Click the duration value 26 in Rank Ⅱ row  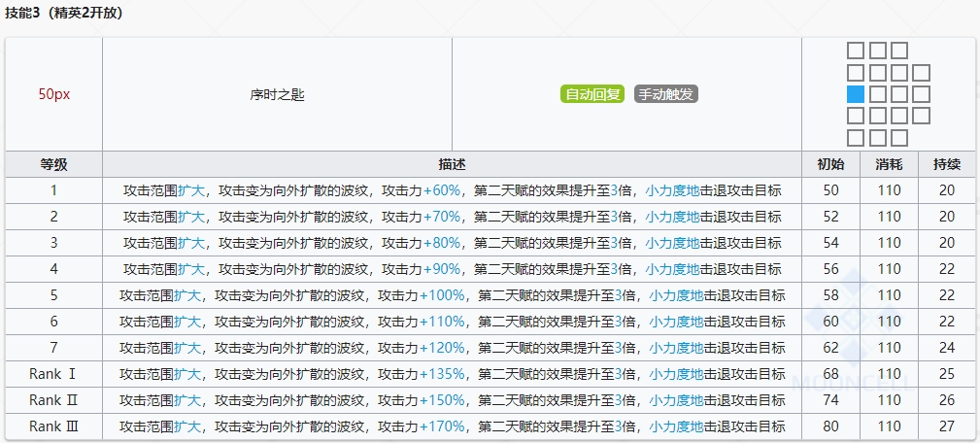click(947, 400)
